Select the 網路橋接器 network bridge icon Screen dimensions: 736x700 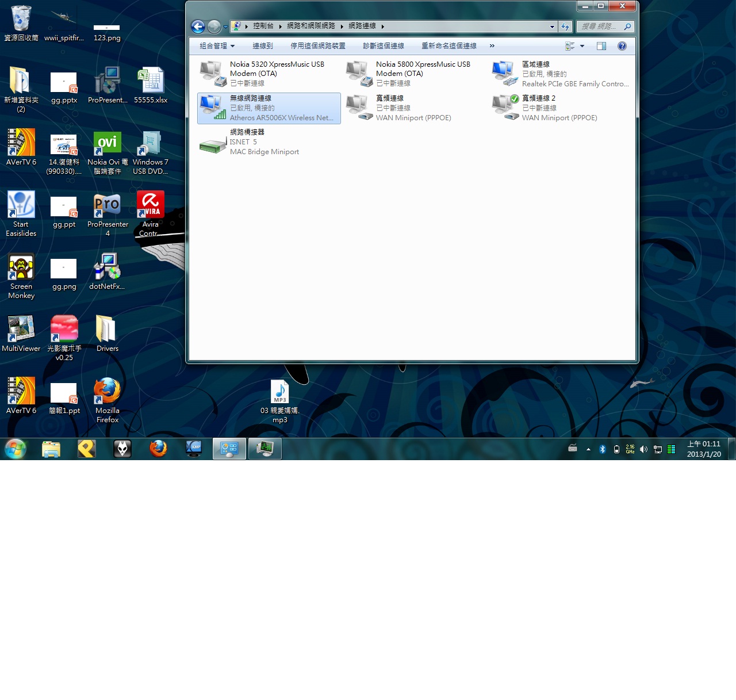212,142
